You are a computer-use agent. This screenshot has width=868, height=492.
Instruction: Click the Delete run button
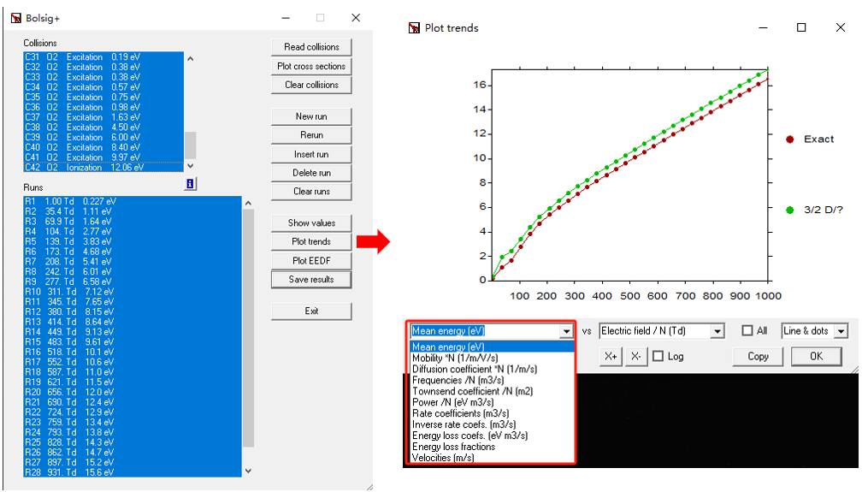(311, 173)
